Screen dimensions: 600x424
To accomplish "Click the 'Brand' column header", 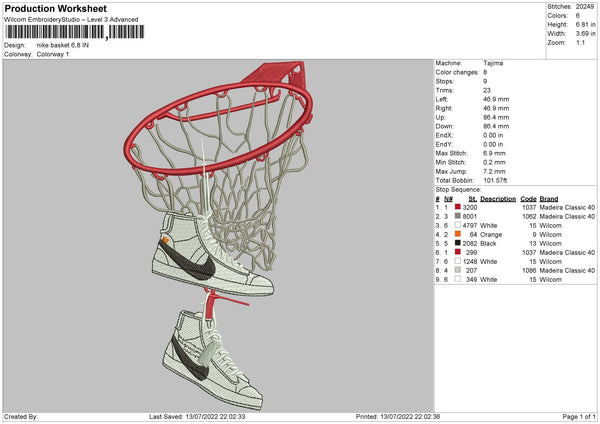I will [x=549, y=199].
